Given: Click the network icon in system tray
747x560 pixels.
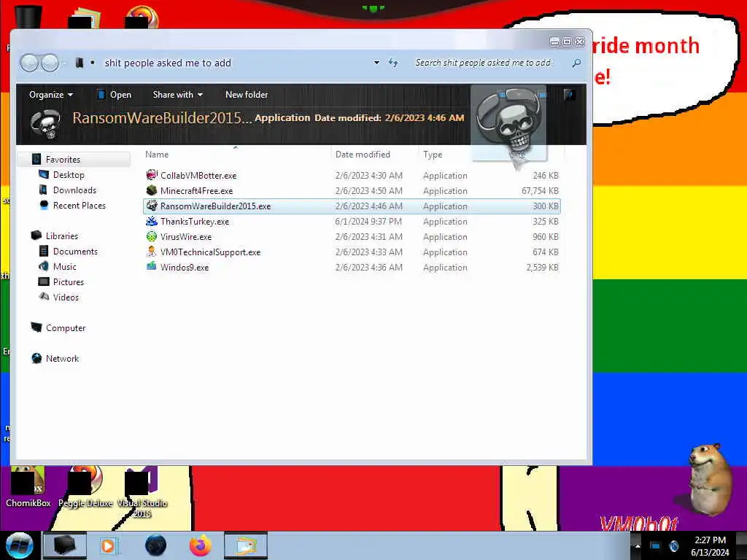Looking at the screenshot, I should click(655, 545).
